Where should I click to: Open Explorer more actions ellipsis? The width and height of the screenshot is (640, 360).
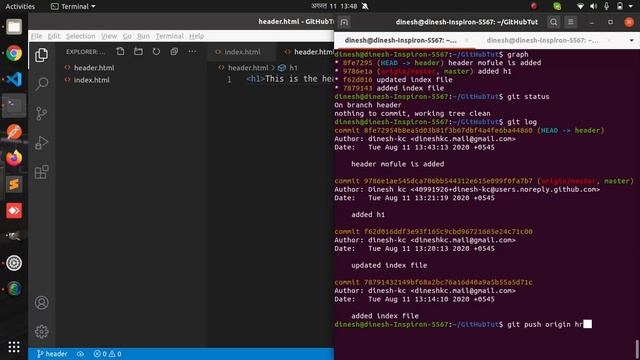192,51
